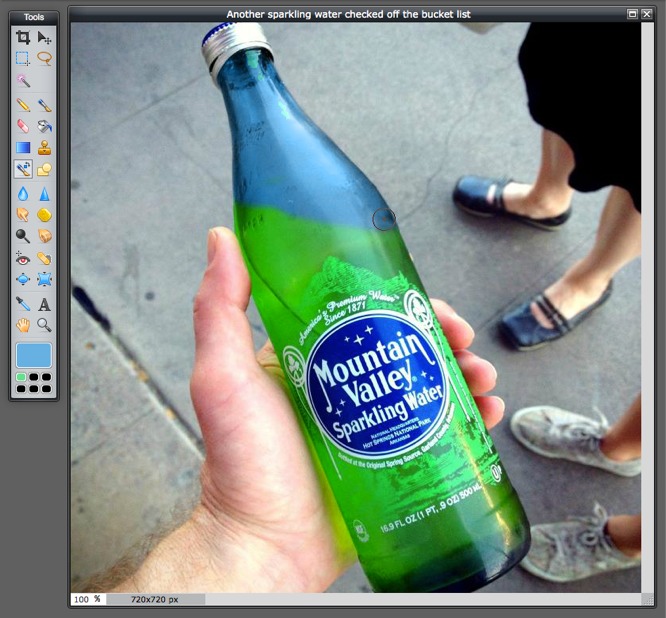Choose the rectangular Marquee selection tool
666x618 pixels.
(x=23, y=58)
